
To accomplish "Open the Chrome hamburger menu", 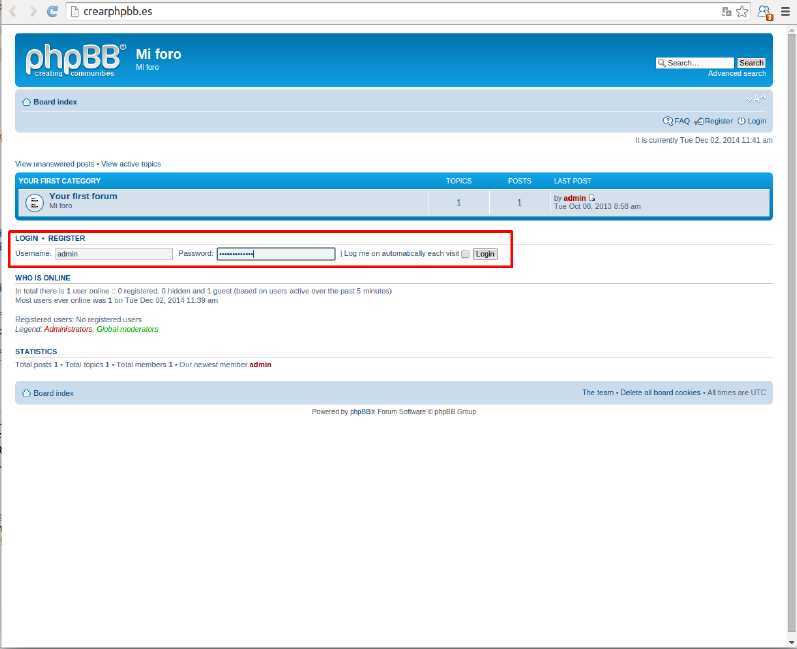I will coord(786,12).
